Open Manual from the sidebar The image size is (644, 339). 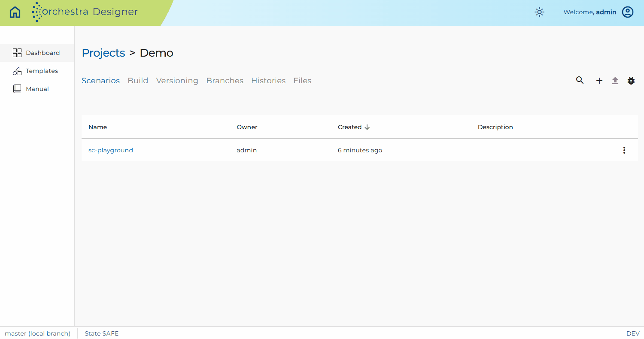click(x=37, y=89)
